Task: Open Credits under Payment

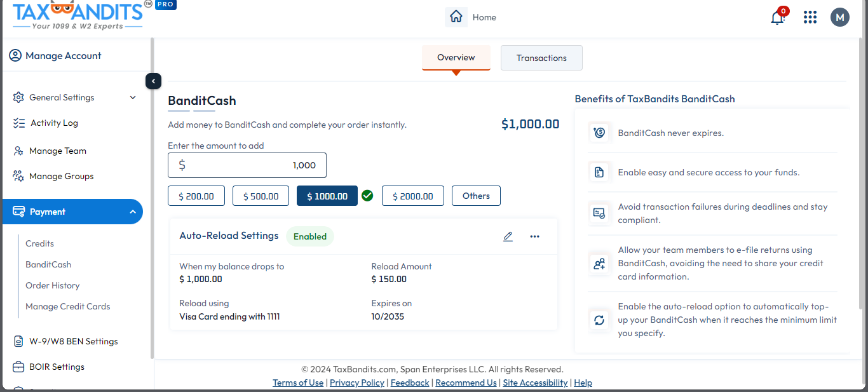Action: click(39, 243)
